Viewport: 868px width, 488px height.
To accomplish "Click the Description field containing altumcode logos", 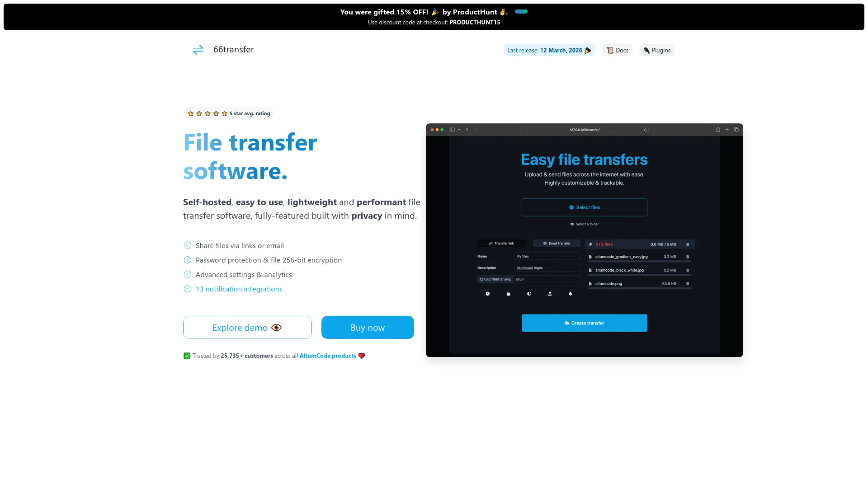I will click(547, 268).
